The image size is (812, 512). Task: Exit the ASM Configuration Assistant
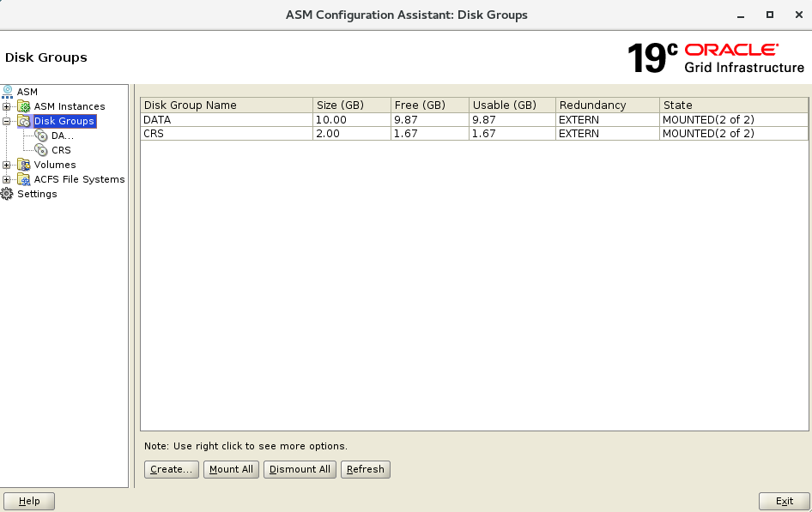784,501
